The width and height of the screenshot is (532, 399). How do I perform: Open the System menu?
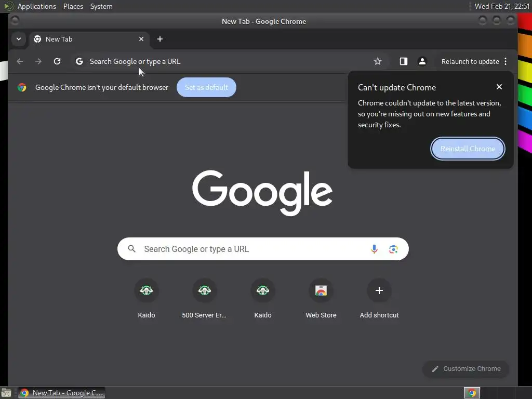pos(101,6)
